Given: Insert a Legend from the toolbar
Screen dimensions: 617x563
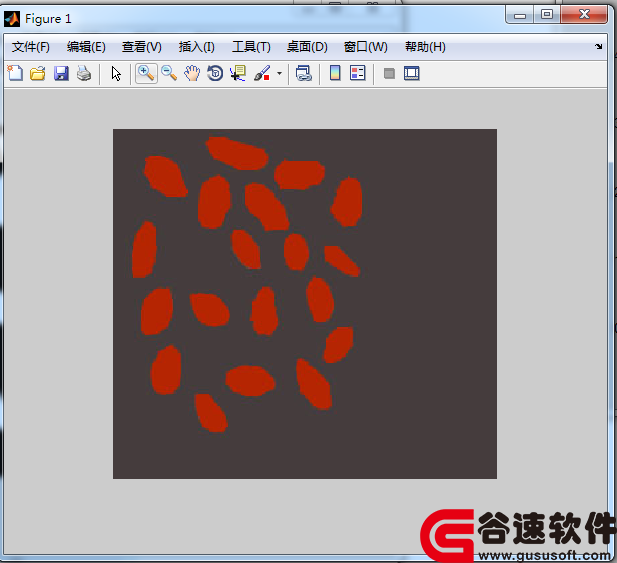Looking at the screenshot, I should [x=358, y=73].
